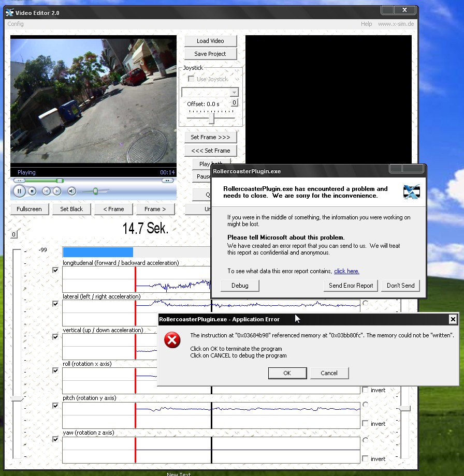Viewport: 464px width, 476px height.
Task: Click the Save Project button
Action: click(210, 54)
